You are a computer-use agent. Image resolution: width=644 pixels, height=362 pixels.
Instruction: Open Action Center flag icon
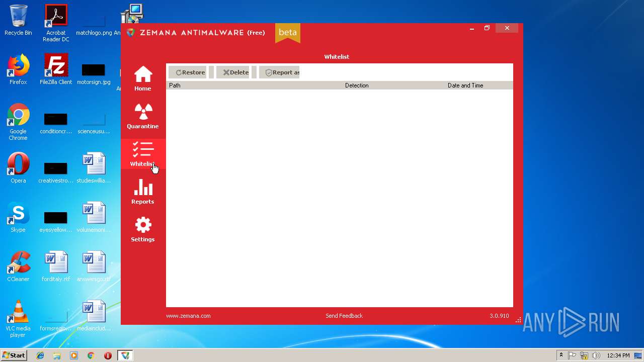[x=572, y=355]
